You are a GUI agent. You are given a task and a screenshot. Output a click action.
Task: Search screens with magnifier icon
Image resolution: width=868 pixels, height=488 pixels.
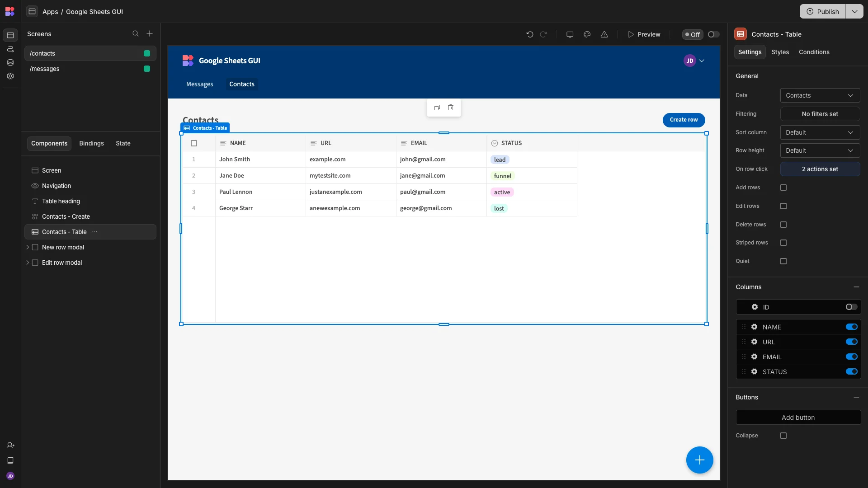point(136,34)
